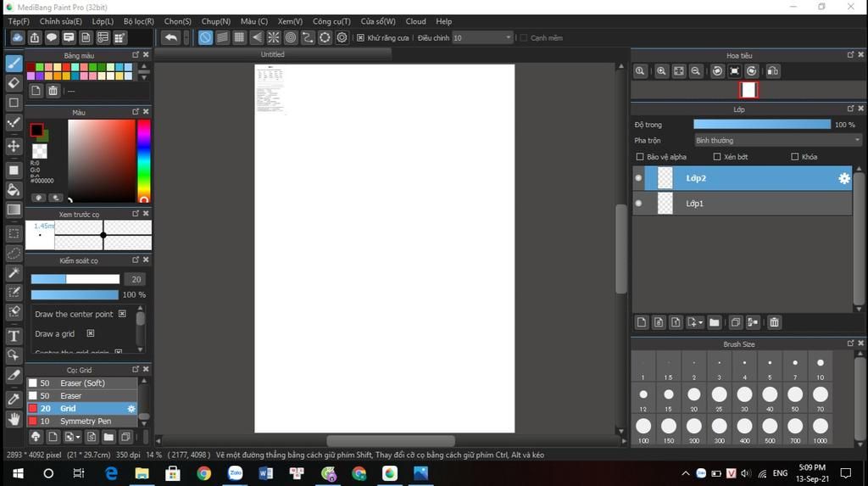Open the Bộ lọc(R) menu
868x486 pixels.
138,21
